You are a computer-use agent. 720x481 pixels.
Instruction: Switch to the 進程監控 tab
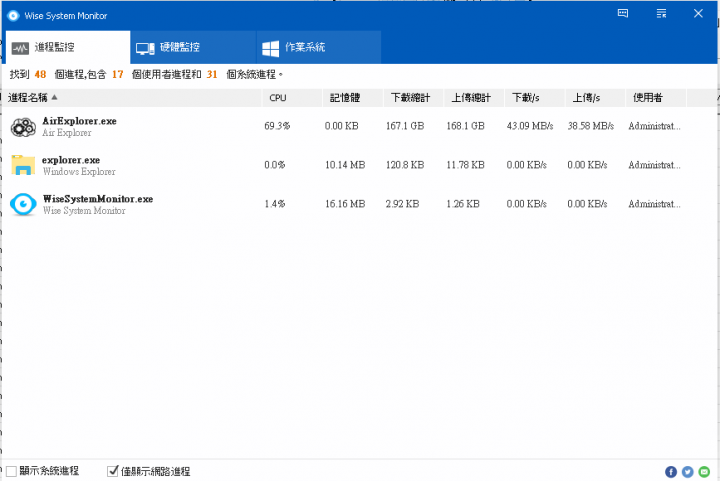[x=68, y=47]
